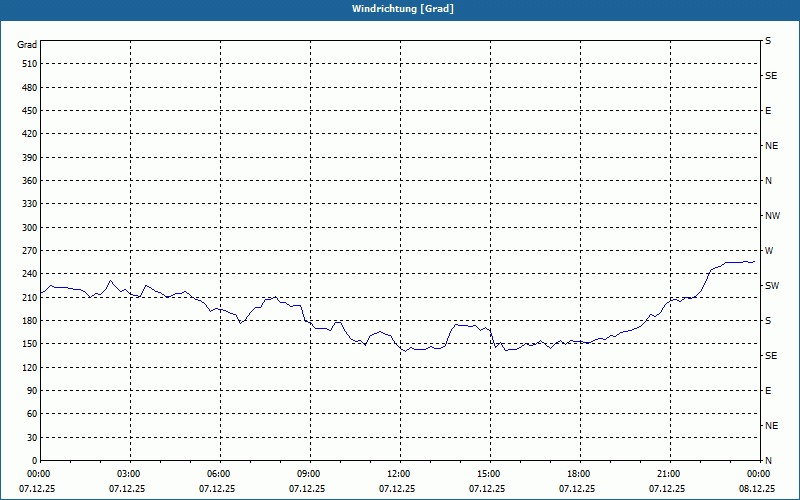Select the 18:00 time label
This screenshot has width=800, height=500.
tap(580, 474)
